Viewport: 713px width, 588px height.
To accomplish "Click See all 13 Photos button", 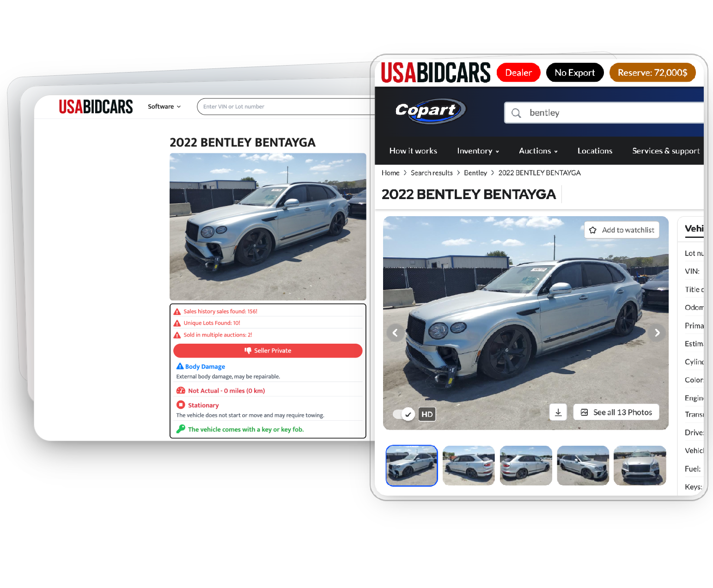I will coord(616,412).
